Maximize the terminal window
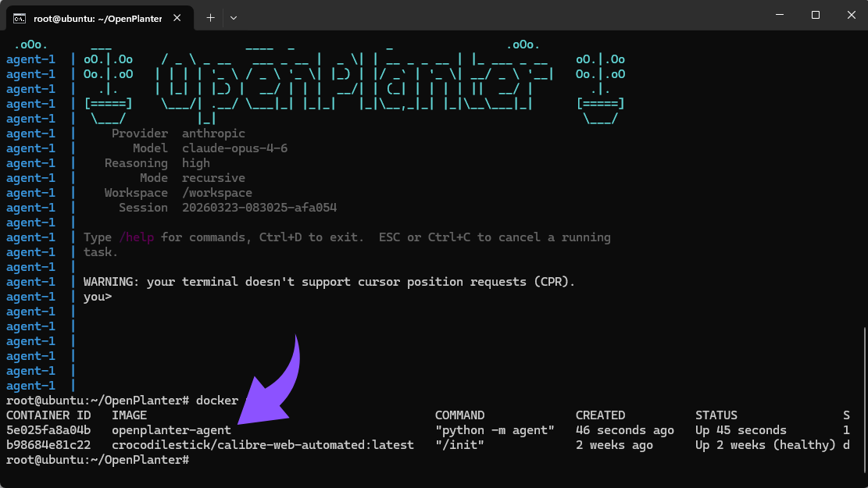Viewport: 868px width, 488px height. point(815,16)
